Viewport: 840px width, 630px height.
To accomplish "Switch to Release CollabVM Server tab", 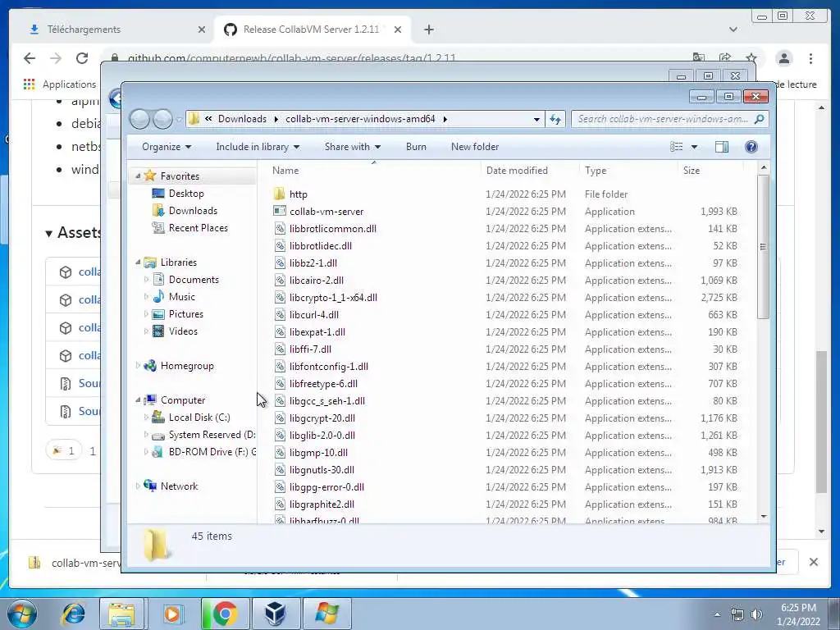I will click(313, 30).
